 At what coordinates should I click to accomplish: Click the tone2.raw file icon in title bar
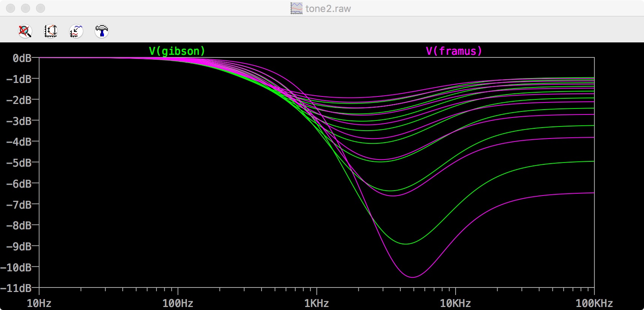tap(296, 8)
